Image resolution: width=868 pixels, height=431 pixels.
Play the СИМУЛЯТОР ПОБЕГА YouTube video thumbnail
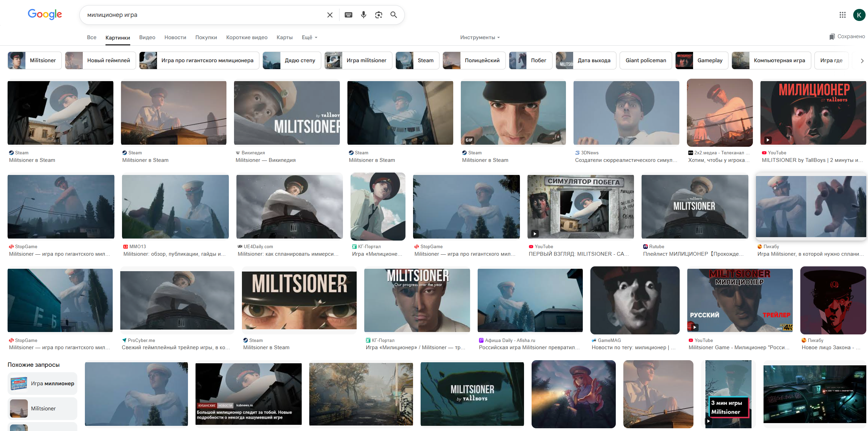(x=580, y=207)
